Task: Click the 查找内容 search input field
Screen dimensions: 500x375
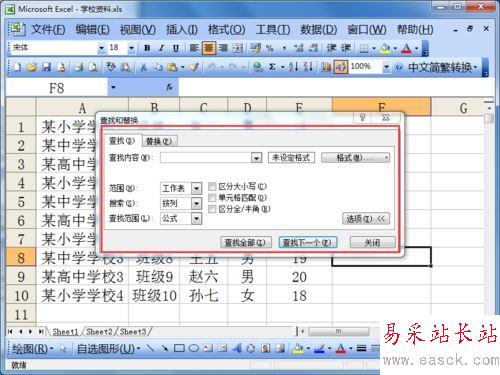Action: click(x=206, y=158)
